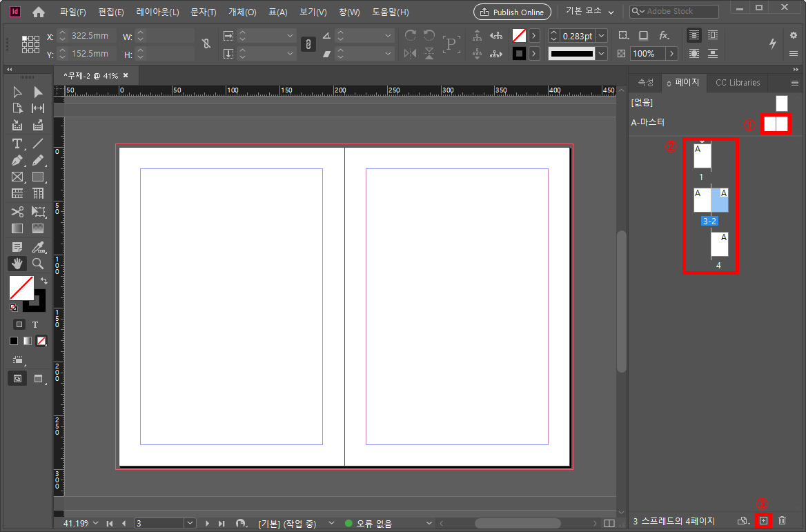806x532 pixels.
Task: Open the Pages panel menu
Action: tap(795, 83)
